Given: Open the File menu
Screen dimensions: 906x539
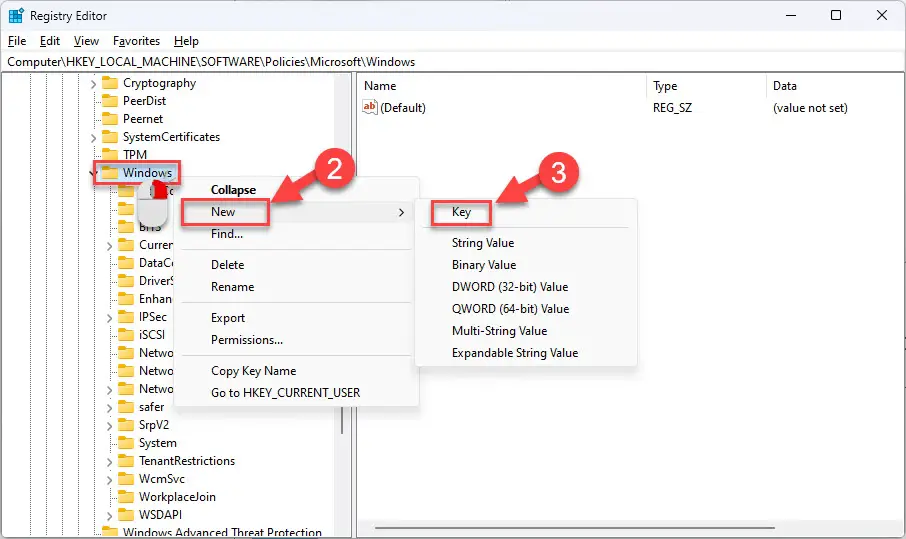Looking at the screenshot, I should tap(17, 41).
